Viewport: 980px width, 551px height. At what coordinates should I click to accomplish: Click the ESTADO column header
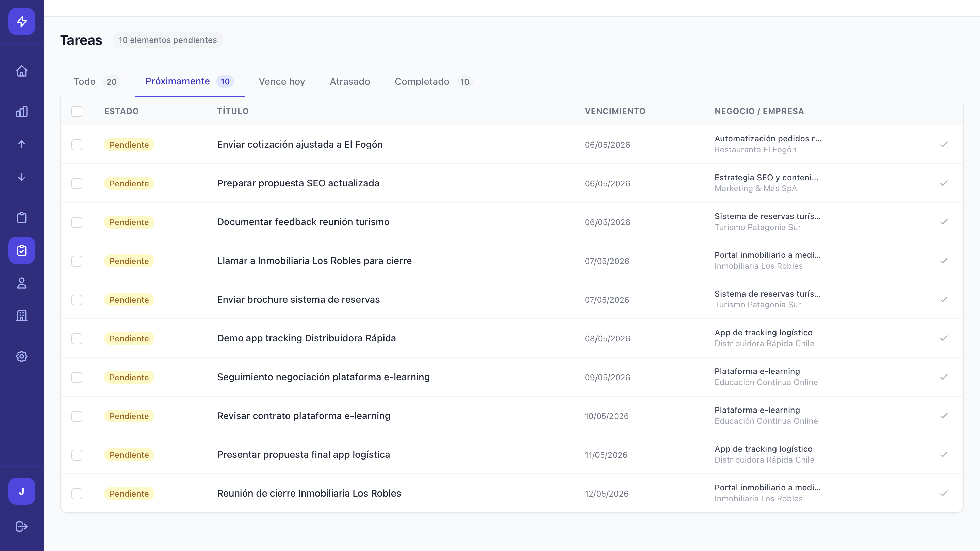click(121, 112)
